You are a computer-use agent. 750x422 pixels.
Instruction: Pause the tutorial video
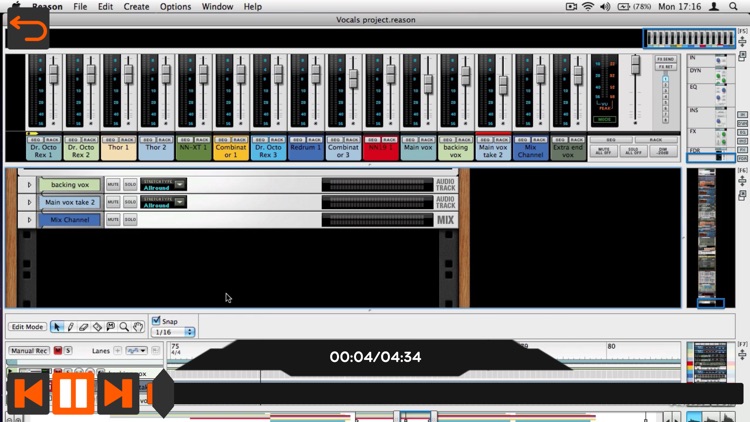click(x=73, y=393)
